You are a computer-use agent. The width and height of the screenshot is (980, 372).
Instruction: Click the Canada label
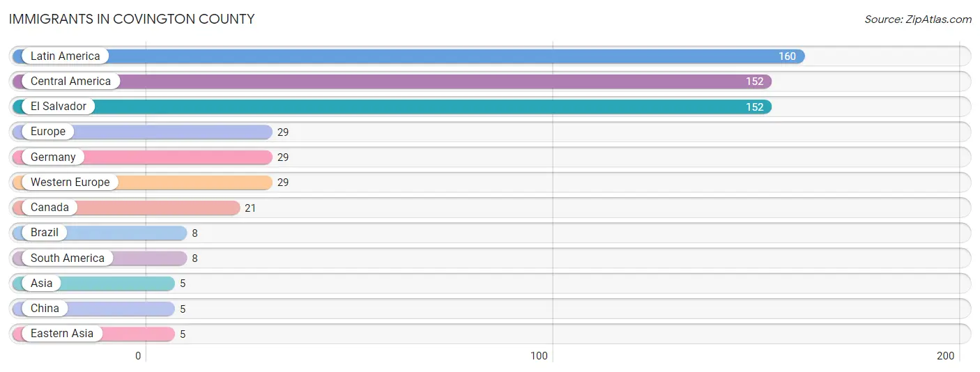coord(49,208)
